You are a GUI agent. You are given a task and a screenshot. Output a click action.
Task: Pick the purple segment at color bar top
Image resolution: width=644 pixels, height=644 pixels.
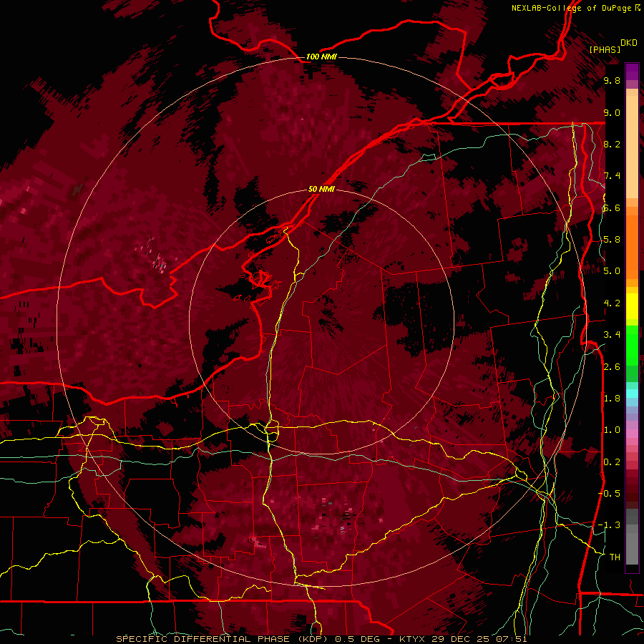coord(632,72)
